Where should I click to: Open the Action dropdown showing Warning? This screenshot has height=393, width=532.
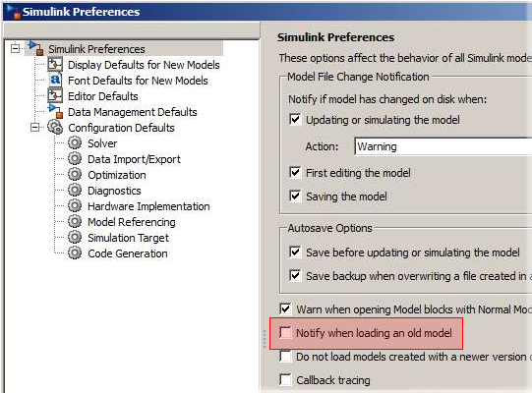(x=443, y=146)
